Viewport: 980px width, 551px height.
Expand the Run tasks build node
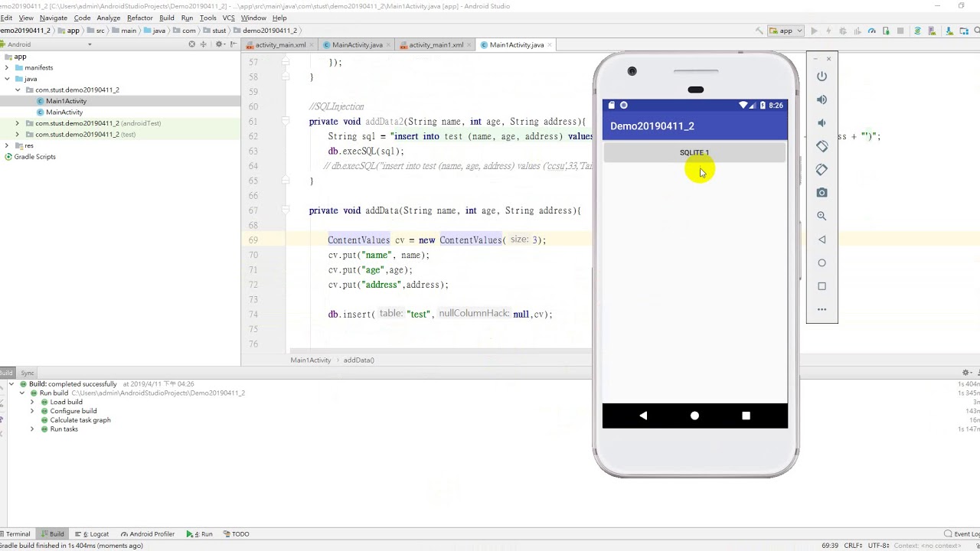[x=32, y=429]
